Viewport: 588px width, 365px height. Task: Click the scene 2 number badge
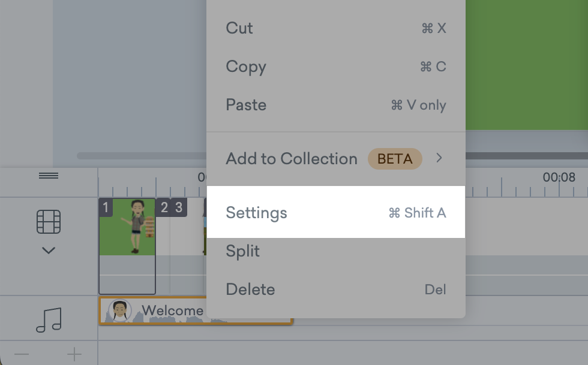pos(164,207)
